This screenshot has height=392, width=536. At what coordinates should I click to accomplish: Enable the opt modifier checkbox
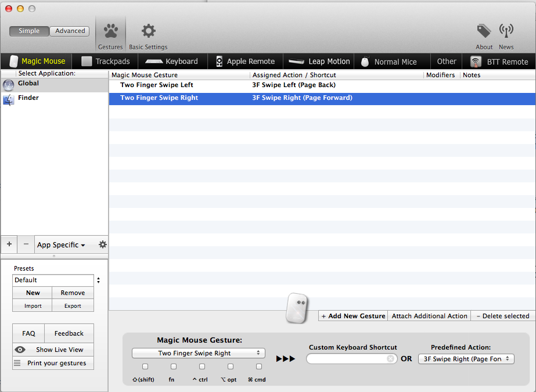click(231, 366)
